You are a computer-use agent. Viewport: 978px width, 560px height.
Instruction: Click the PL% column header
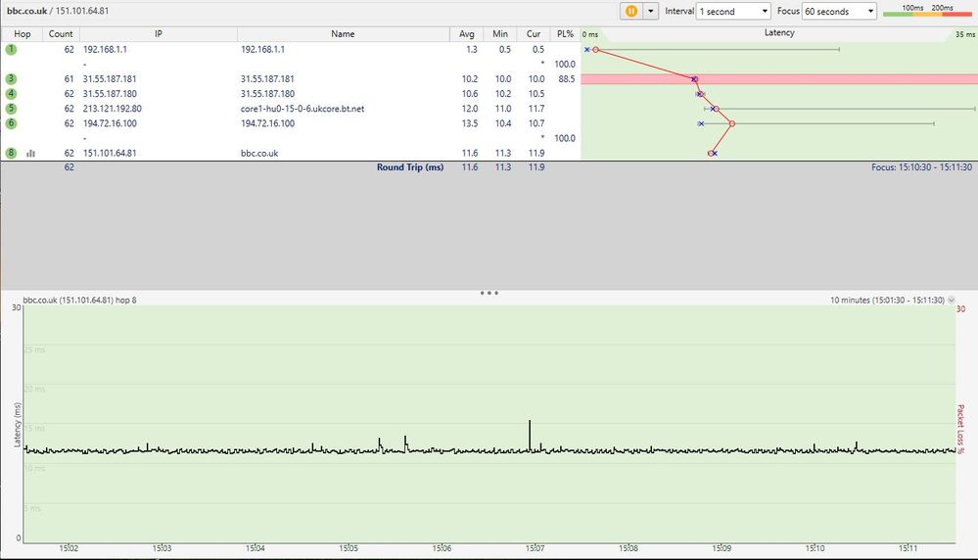coord(565,33)
